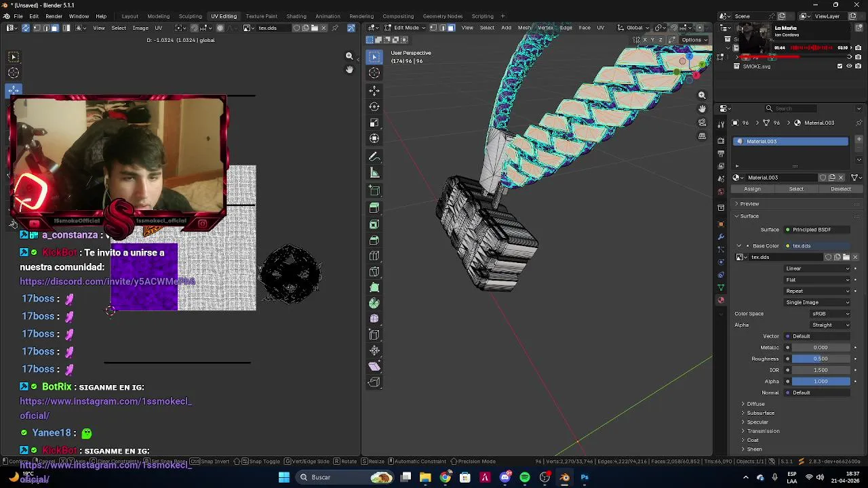
Task: Open the Global transform orientation dropdown
Action: point(634,28)
